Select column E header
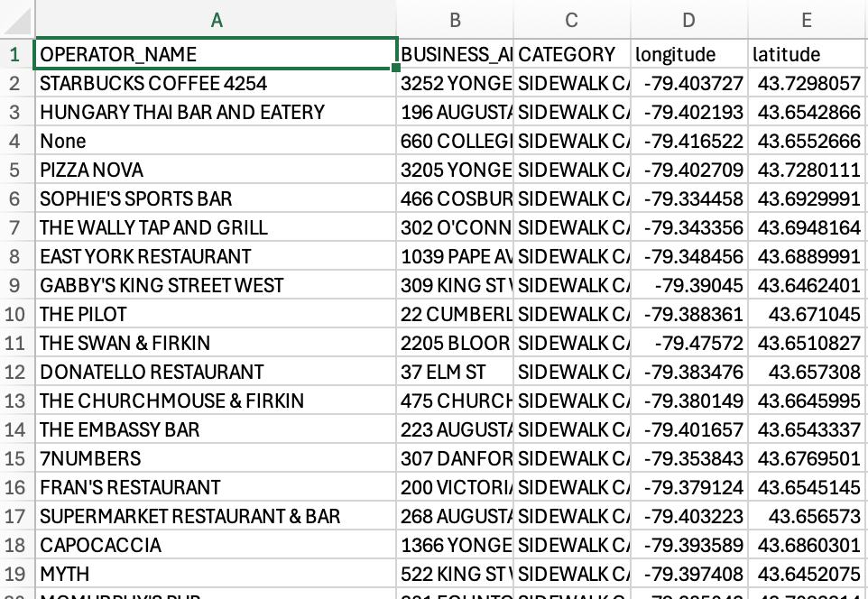The height and width of the screenshot is (599, 868). click(x=808, y=20)
